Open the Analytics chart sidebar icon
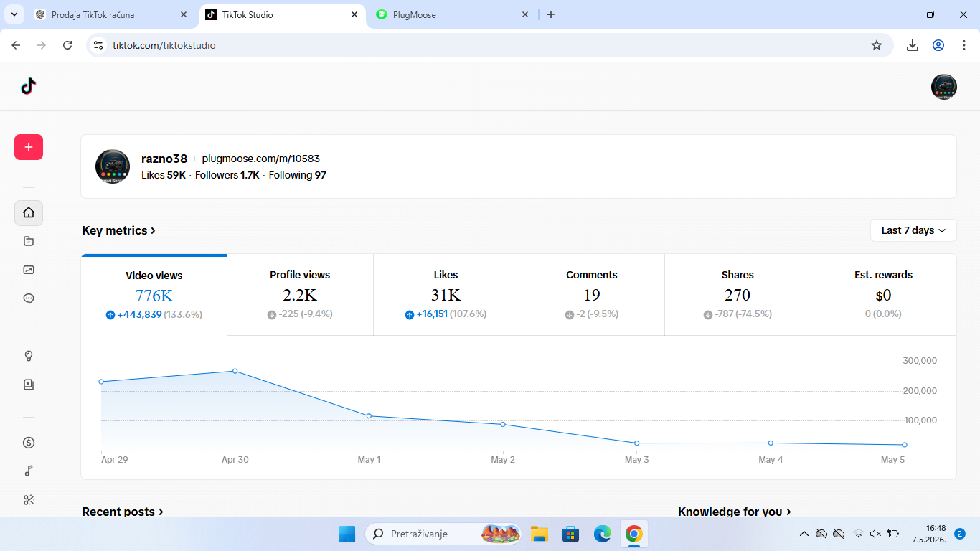The height and width of the screenshot is (551, 980). (x=29, y=270)
